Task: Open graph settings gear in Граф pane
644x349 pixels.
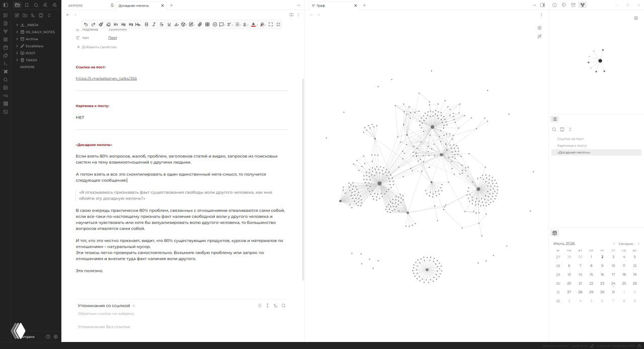Action: (x=539, y=28)
